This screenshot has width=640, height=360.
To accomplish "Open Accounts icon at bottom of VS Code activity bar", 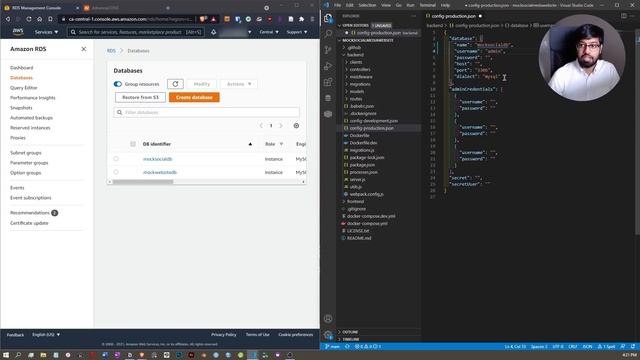I will [x=328, y=319].
